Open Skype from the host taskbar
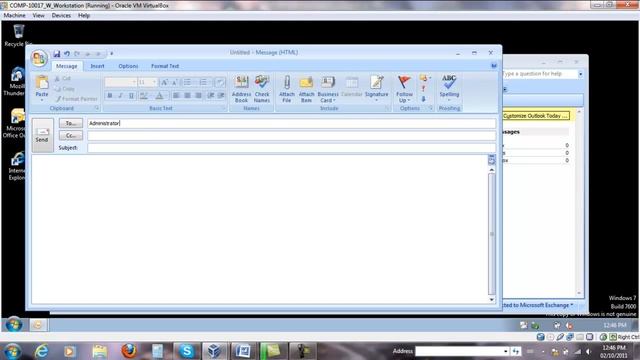 187,351
